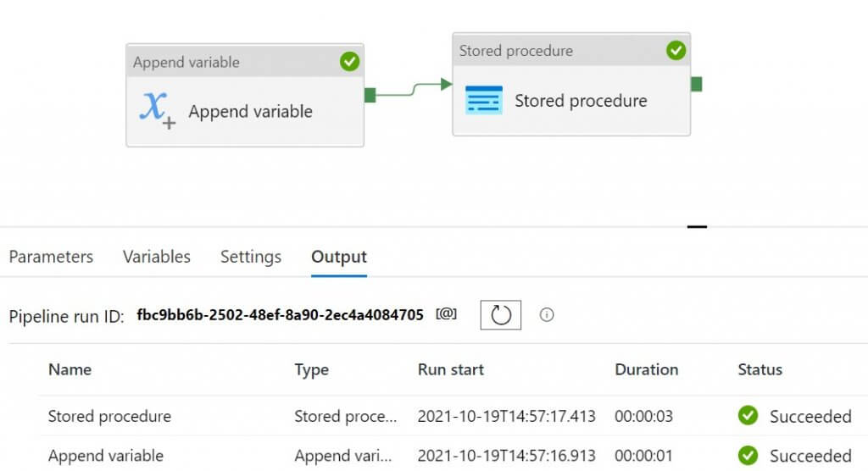This screenshot has width=868, height=471.
Task: Click the info icon next to refresh
Action: 547,315
